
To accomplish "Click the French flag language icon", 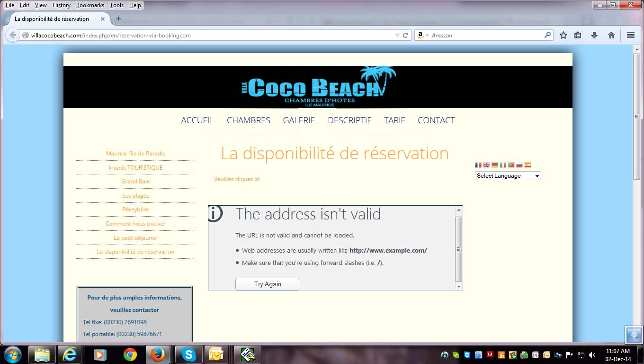I will click(x=478, y=165).
